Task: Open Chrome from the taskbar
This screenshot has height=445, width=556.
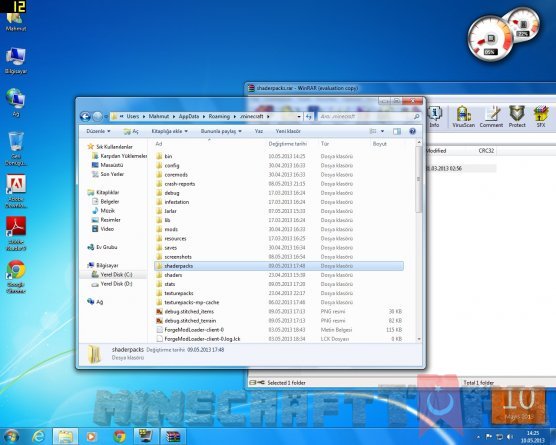Action: [x=119, y=436]
